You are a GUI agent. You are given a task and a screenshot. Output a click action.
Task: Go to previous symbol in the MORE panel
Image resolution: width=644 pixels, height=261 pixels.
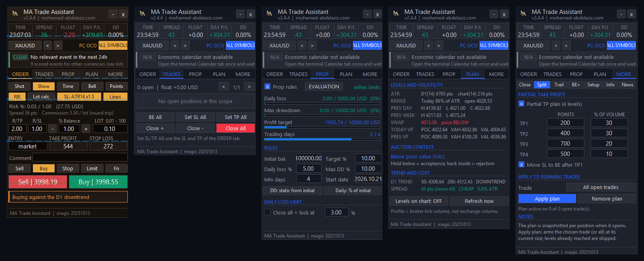(556, 45)
